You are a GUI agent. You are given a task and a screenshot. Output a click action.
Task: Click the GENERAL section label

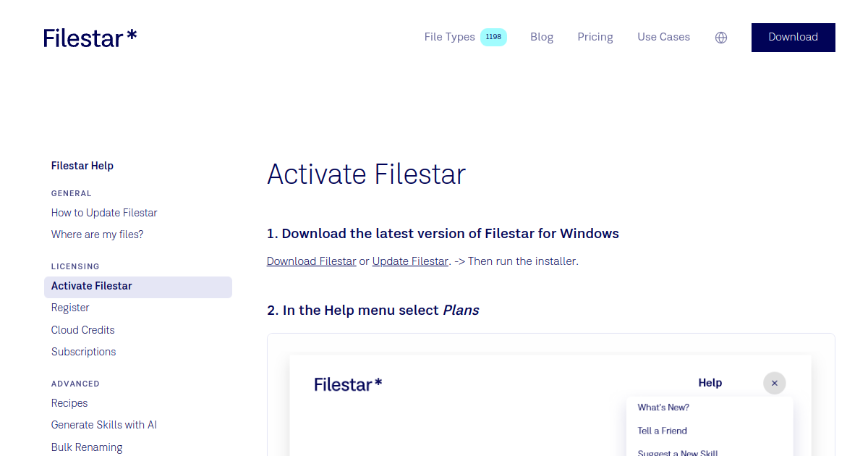[x=71, y=193]
